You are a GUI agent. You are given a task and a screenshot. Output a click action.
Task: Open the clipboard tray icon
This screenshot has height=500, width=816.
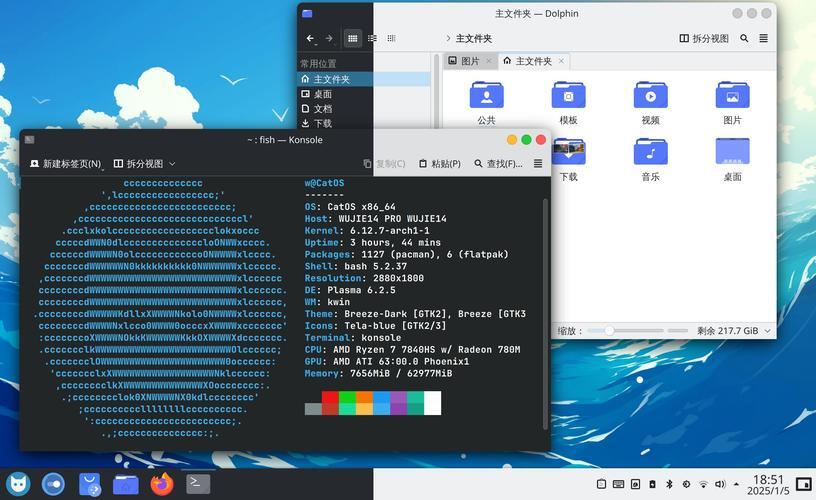coord(601,484)
